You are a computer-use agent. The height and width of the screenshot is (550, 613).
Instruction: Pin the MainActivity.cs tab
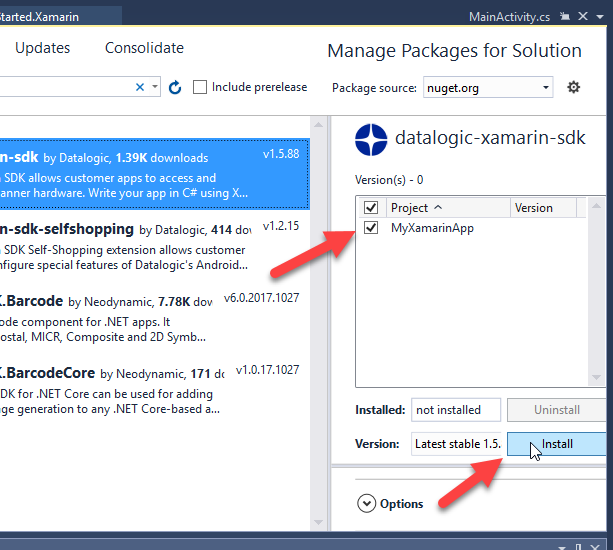pyautogui.click(x=565, y=16)
